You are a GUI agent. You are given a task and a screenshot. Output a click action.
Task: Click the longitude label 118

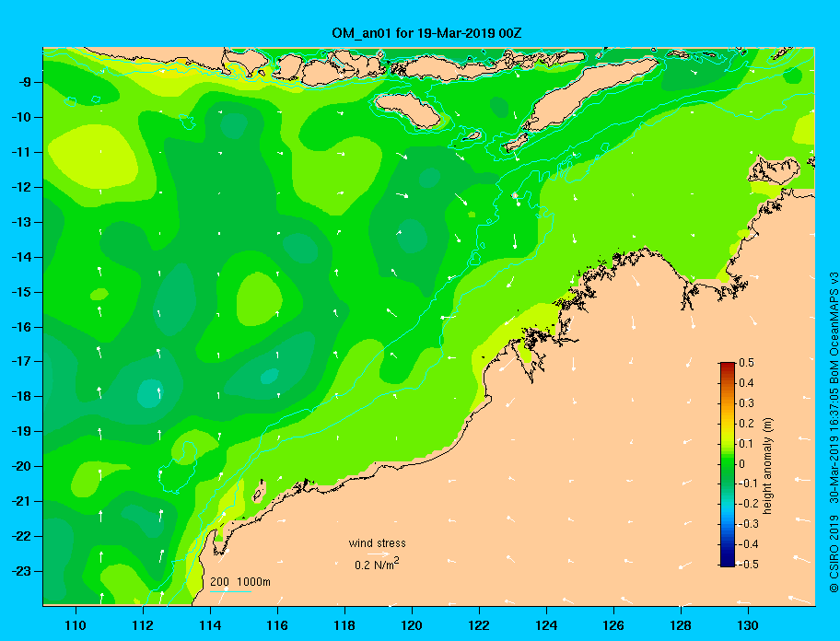click(x=344, y=625)
